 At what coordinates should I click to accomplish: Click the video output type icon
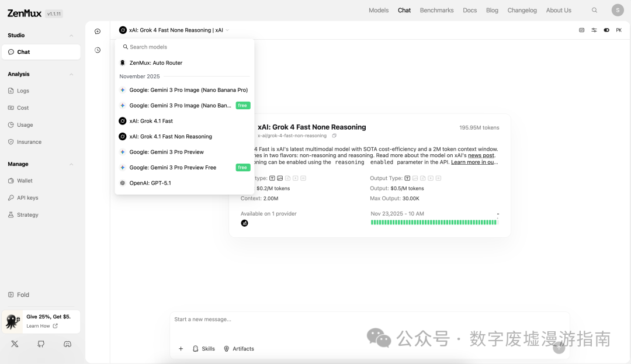point(431,178)
